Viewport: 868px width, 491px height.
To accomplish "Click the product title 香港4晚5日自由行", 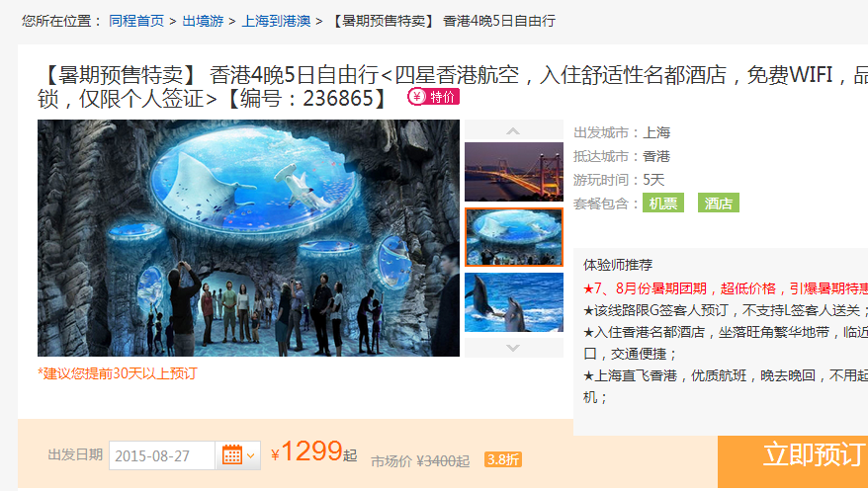I will coord(294,75).
